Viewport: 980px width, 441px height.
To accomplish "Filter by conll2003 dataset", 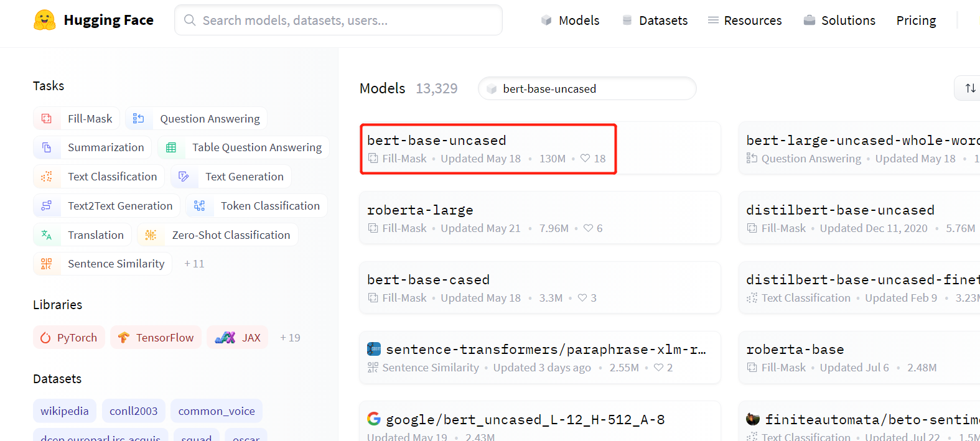I will [134, 411].
